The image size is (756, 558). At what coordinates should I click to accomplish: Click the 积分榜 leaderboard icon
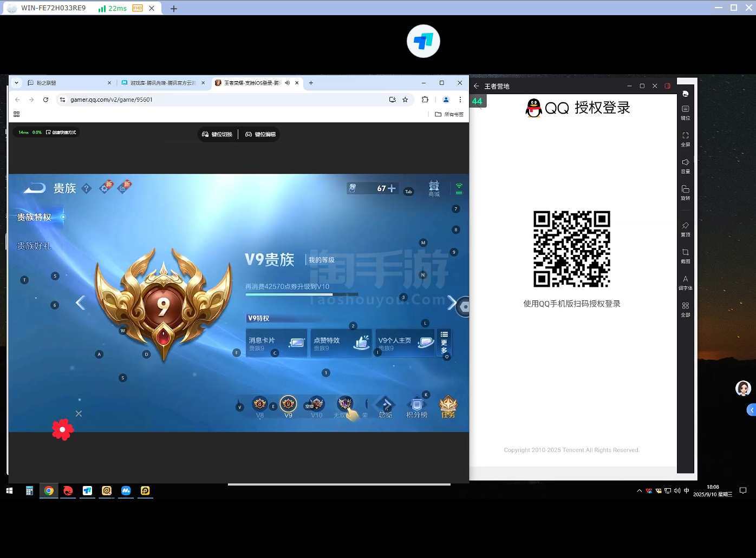(x=416, y=408)
